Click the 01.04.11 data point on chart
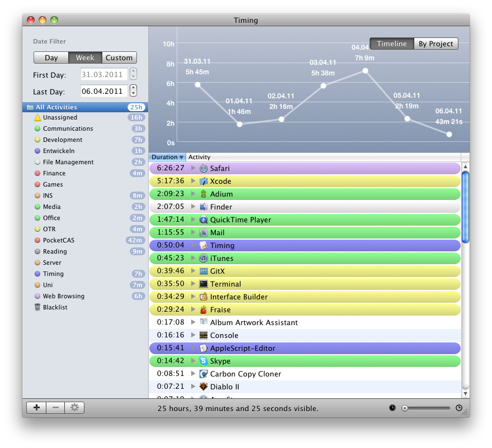 click(239, 125)
